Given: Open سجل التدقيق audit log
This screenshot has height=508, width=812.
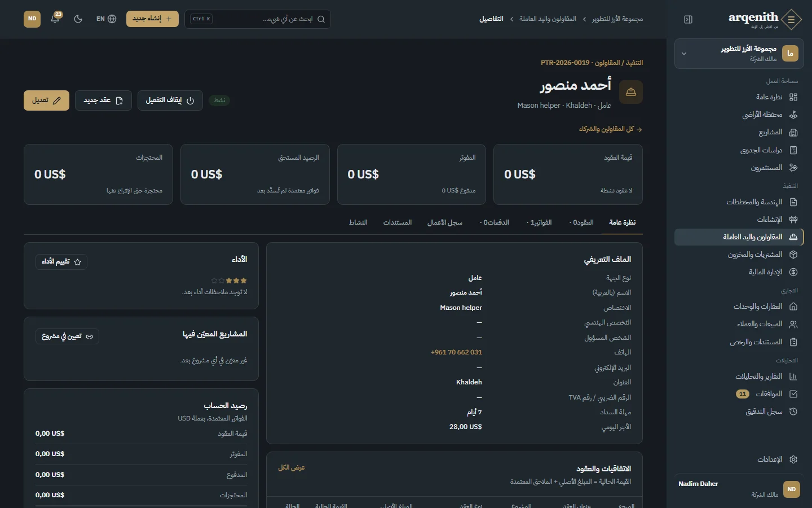Looking at the screenshot, I should point(739,411).
